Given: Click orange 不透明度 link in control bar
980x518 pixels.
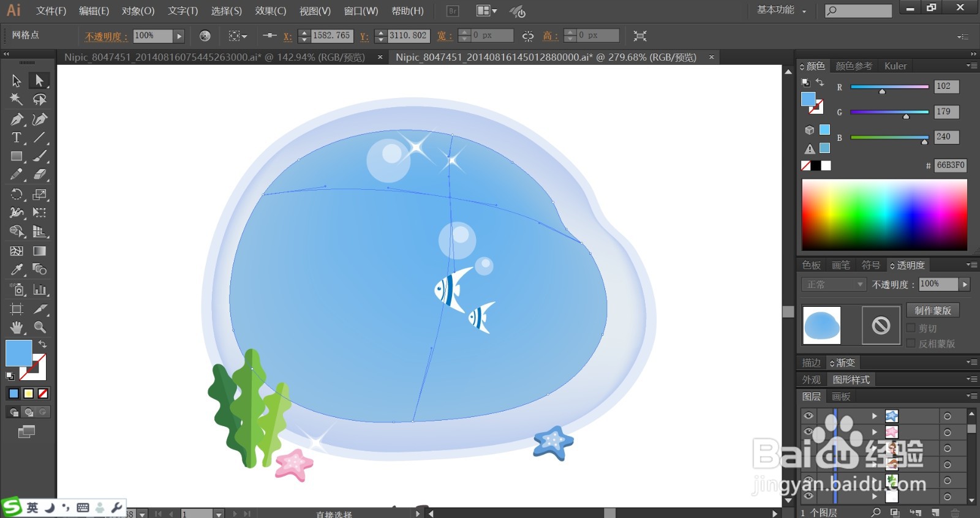Looking at the screenshot, I should click(x=106, y=36).
